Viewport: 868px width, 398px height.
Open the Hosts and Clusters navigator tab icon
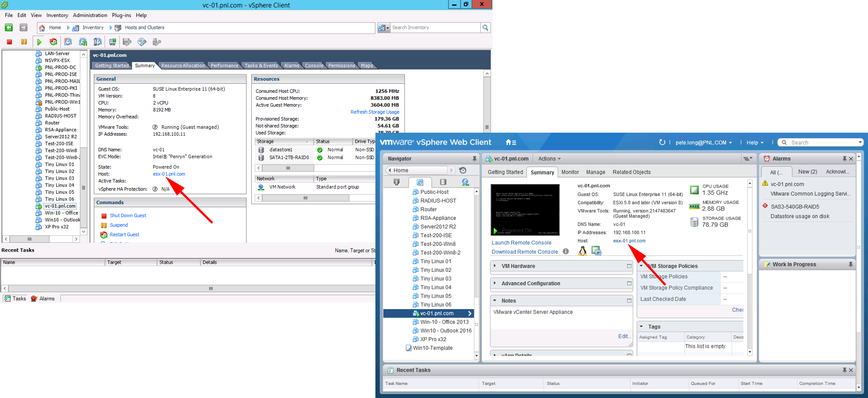(x=397, y=182)
